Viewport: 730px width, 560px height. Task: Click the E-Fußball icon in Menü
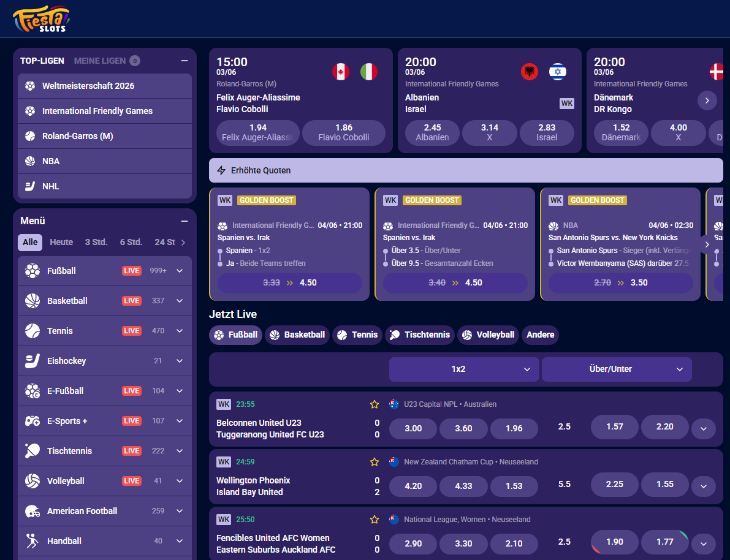coord(32,391)
